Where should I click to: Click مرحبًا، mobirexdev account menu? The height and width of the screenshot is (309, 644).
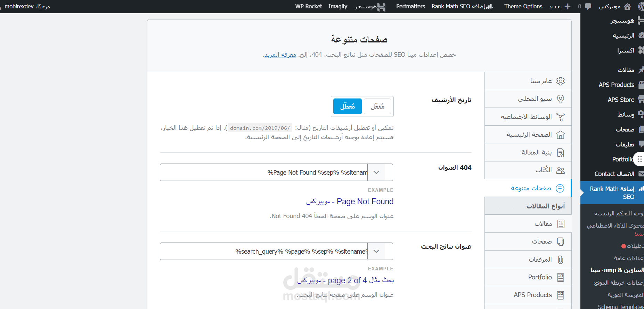[27, 7]
